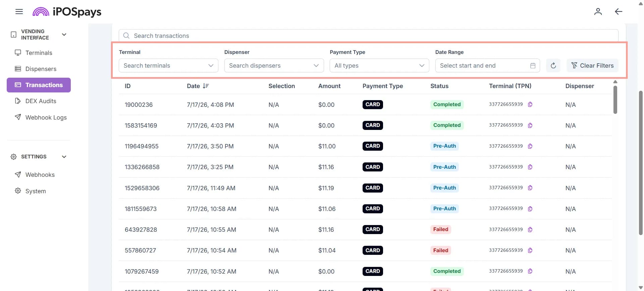Image resolution: width=644 pixels, height=291 pixels.
Task: Click the user profile icon
Action: click(598, 12)
